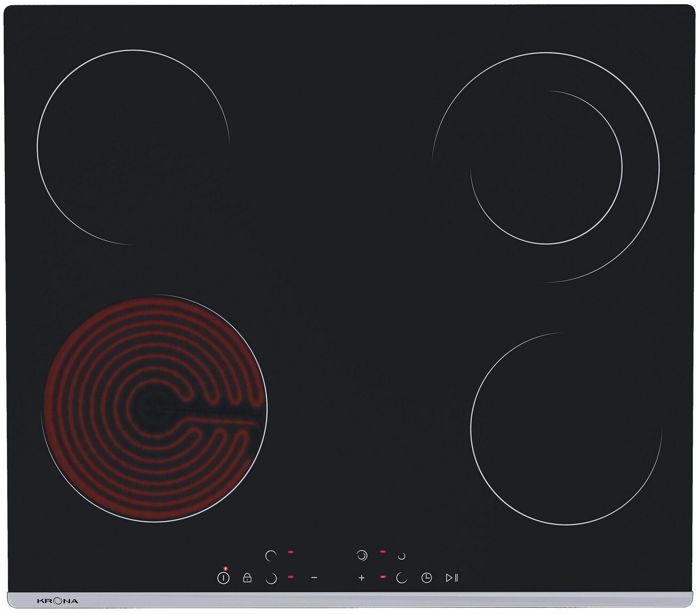Select the front-left zone selector icon
700x614 pixels.
(x=271, y=578)
